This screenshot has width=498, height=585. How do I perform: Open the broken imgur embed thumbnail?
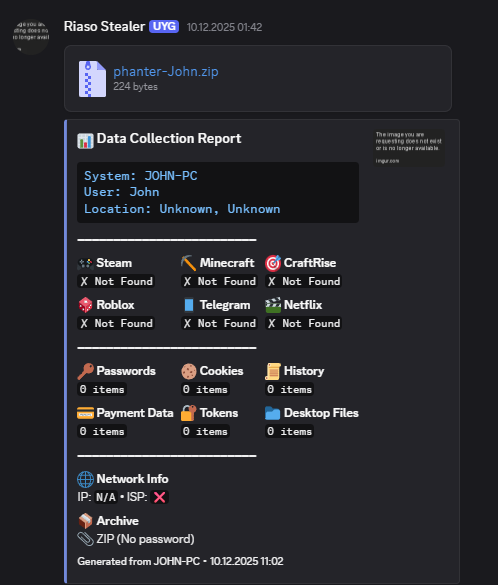point(409,147)
